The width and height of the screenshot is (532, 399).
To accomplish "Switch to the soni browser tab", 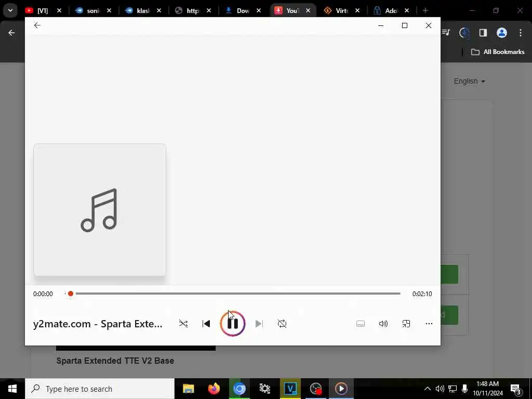I will tap(88, 10).
